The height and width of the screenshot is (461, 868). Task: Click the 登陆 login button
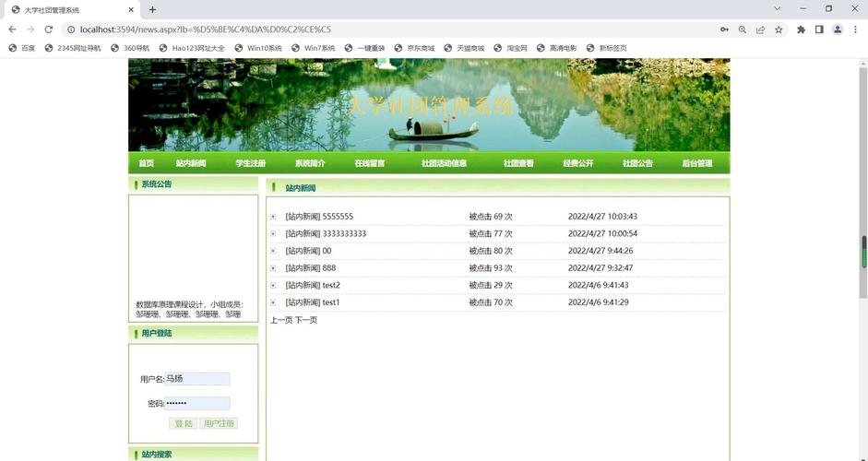[184, 423]
